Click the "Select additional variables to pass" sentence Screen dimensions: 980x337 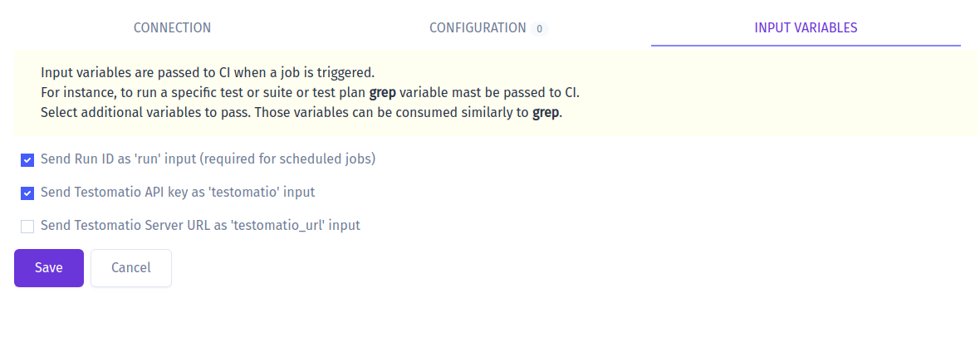pyautogui.click(x=301, y=115)
